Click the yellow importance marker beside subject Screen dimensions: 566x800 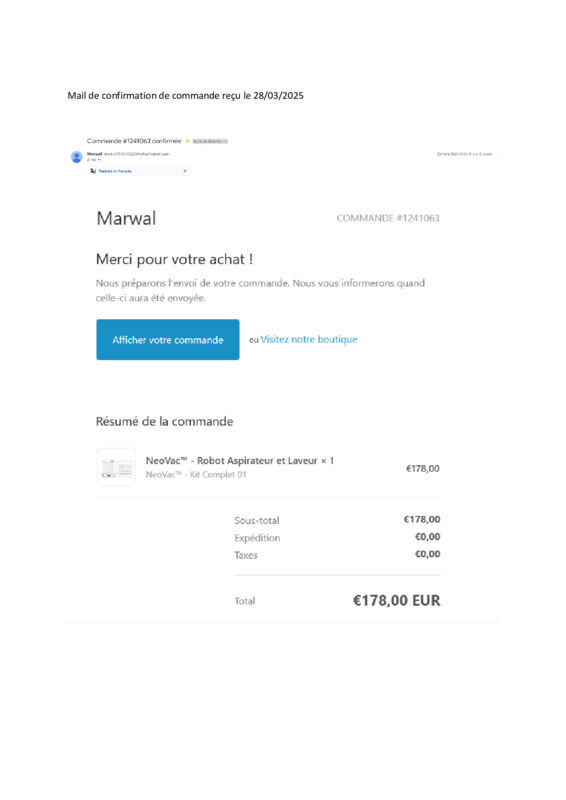[187, 141]
